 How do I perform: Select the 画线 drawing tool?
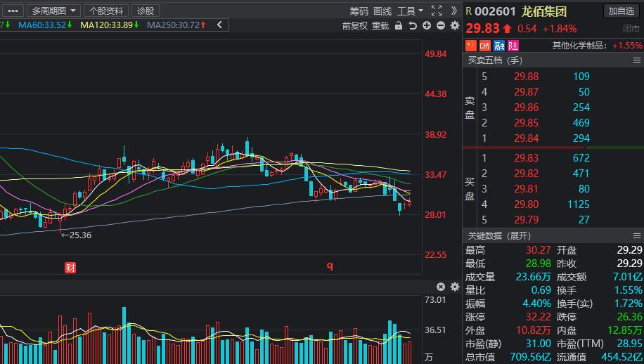click(x=382, y=11)
